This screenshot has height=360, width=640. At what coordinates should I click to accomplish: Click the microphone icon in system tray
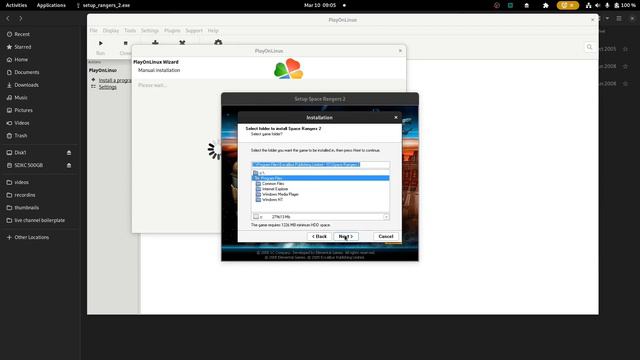(607, 5)
